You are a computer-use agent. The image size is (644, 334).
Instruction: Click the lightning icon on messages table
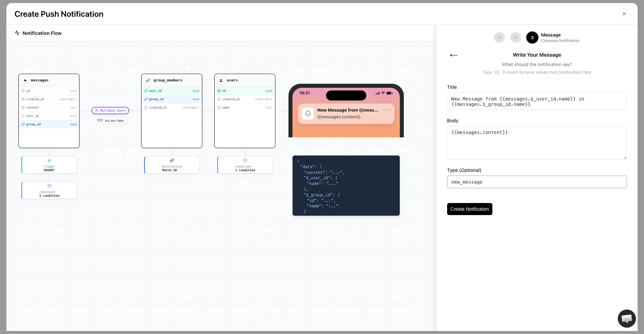(25, 80)
